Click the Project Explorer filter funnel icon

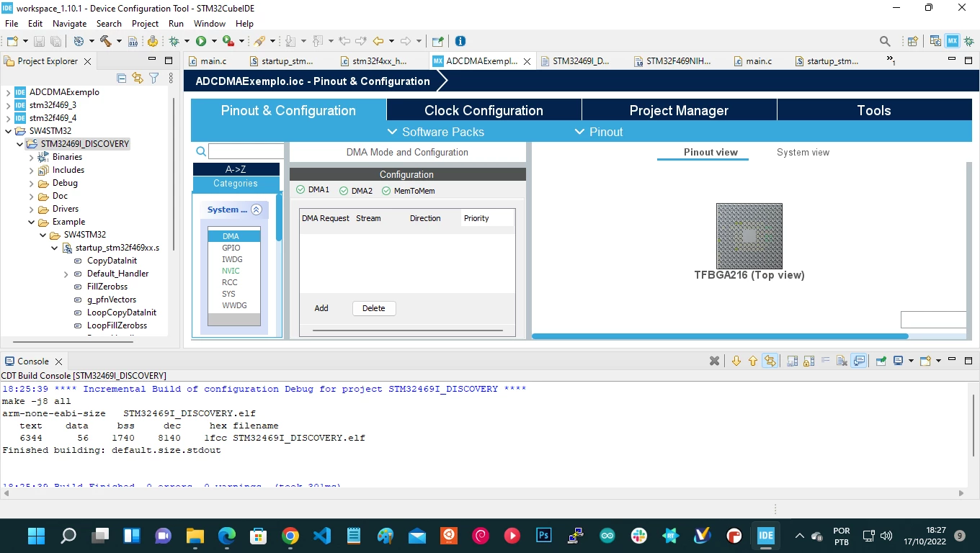(153, 78)
